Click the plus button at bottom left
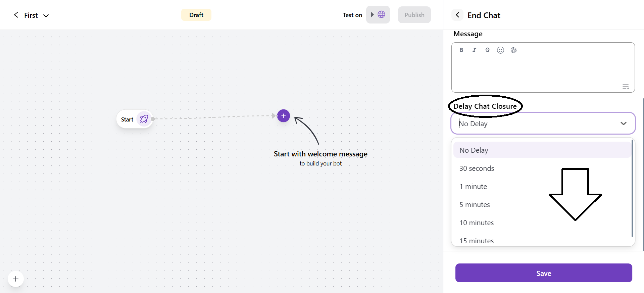 pos(16,279)
